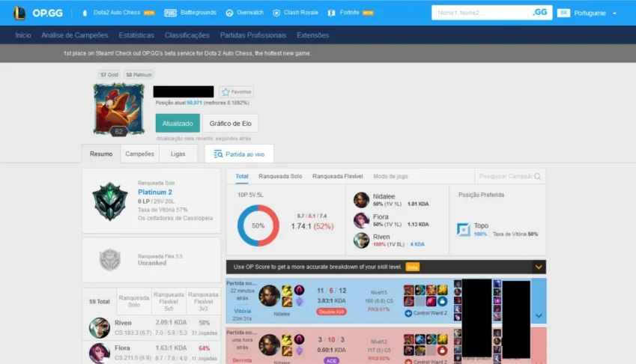The height and width of the screenshot is (364, 636).
Task: Click the Battlegrounds PUBG icon
Action: click(170, 13)
